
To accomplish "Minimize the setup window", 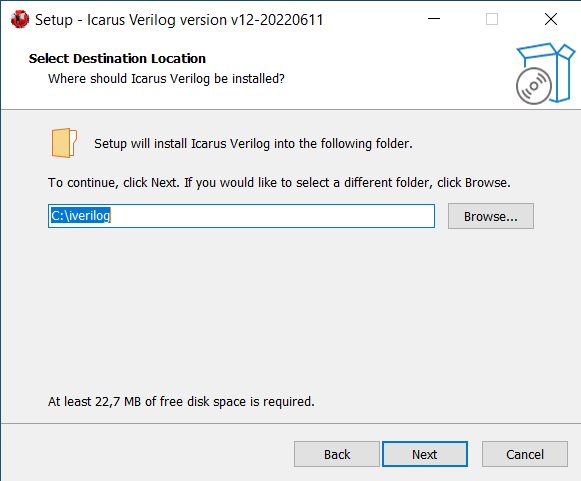I will pyautogui.click(x=434, y=19).
